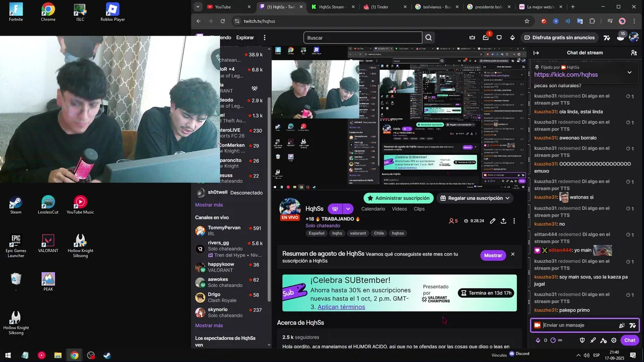
Task: Bookmark this page with star icon
Action: (x=527, y=21)
